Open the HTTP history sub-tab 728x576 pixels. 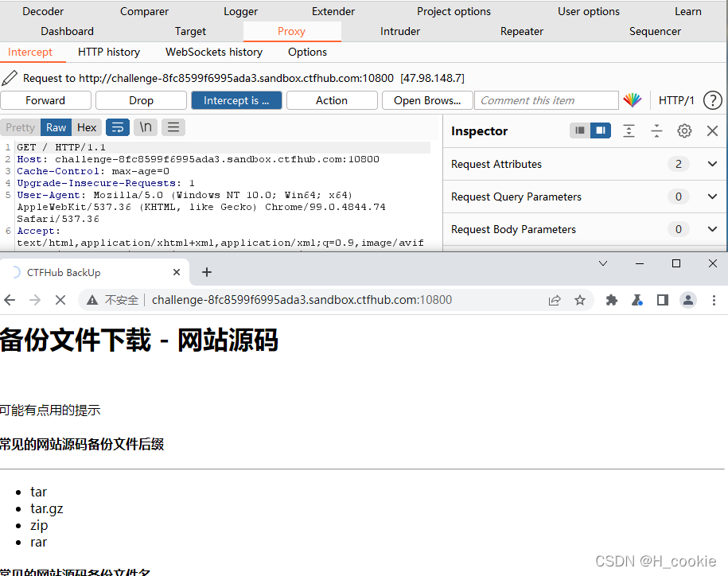(109, 52)
